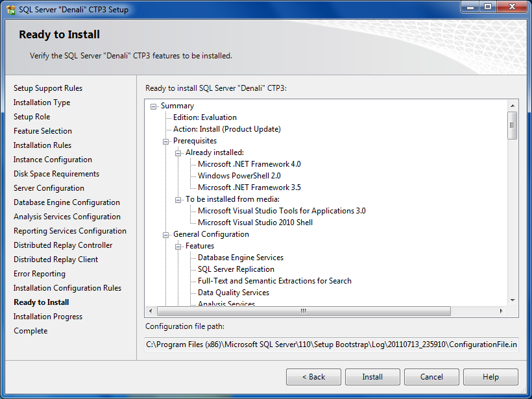The image size is (532, 399).
Task: Select the General Configuration label
Action: (211, 234)
